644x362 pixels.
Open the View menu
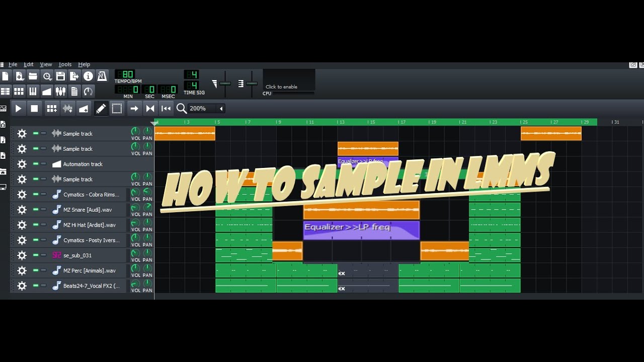pyautogui.click(x=46, y=64)
